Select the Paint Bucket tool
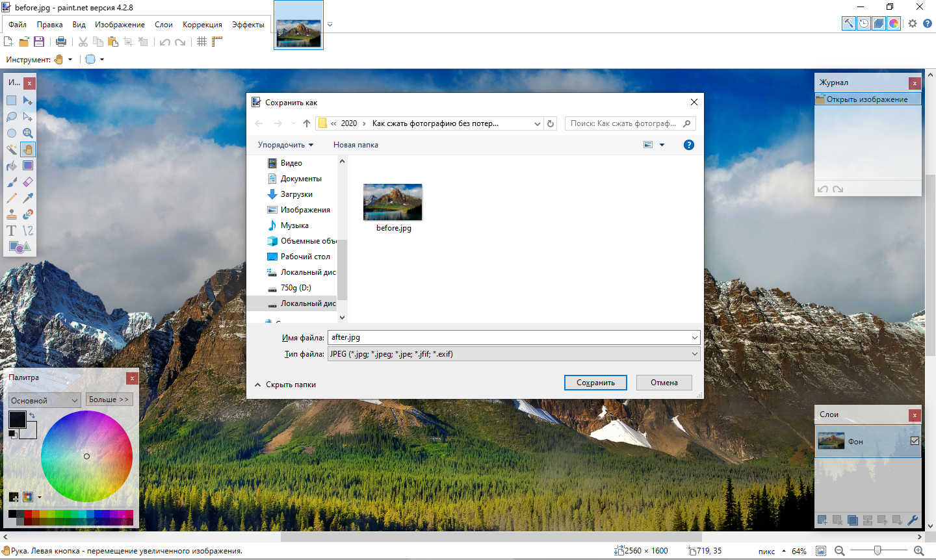The height and width of the screenshot is (560, 936). [x=12, y=166]
